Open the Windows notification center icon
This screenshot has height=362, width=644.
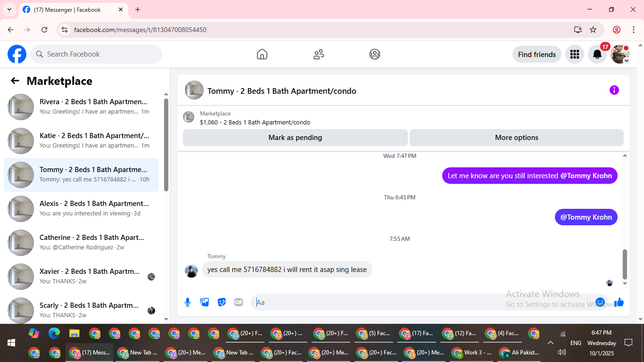pyautogui.click(x=628, y=343)
